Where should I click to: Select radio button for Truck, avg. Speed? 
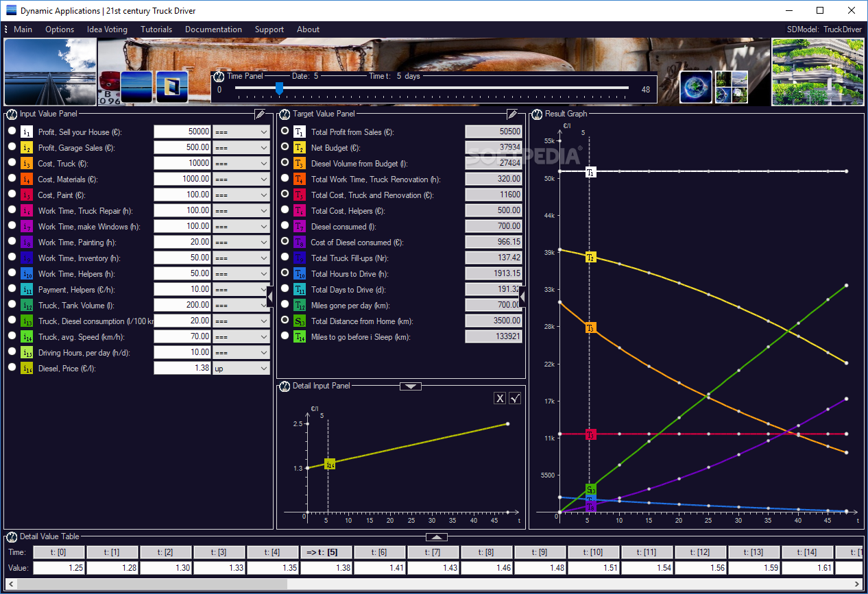coord(12,336)
